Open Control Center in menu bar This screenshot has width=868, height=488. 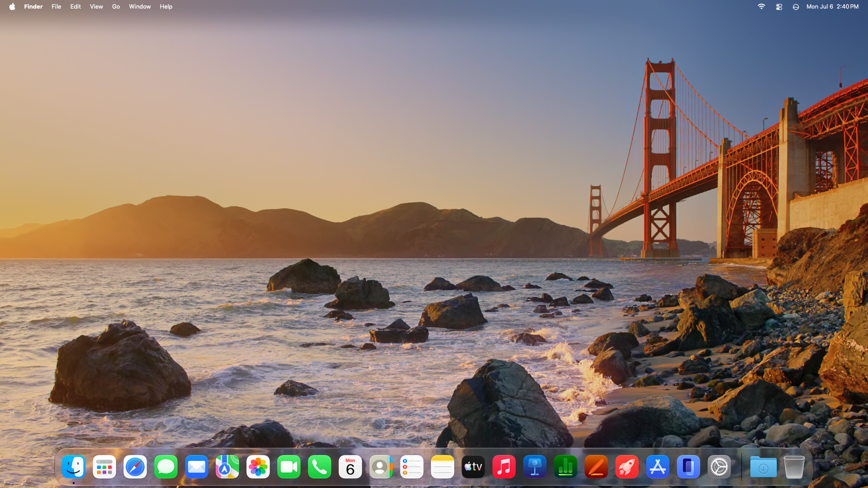point(779,6)
